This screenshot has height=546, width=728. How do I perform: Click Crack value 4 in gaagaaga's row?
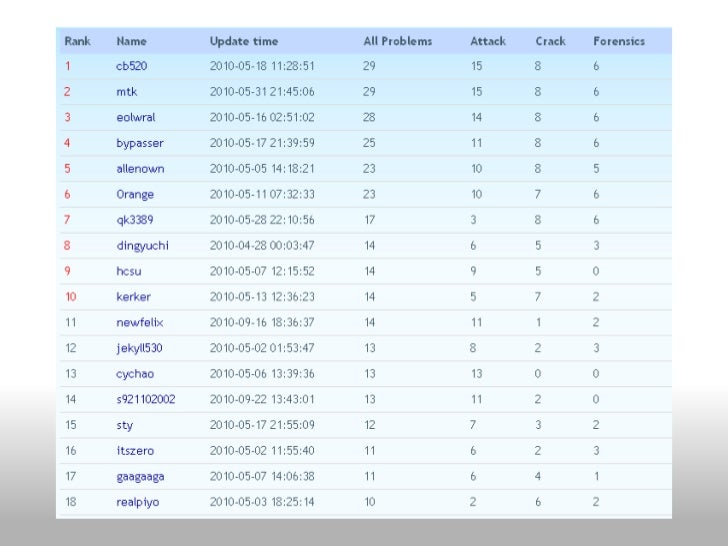click(x=538, y=476)
